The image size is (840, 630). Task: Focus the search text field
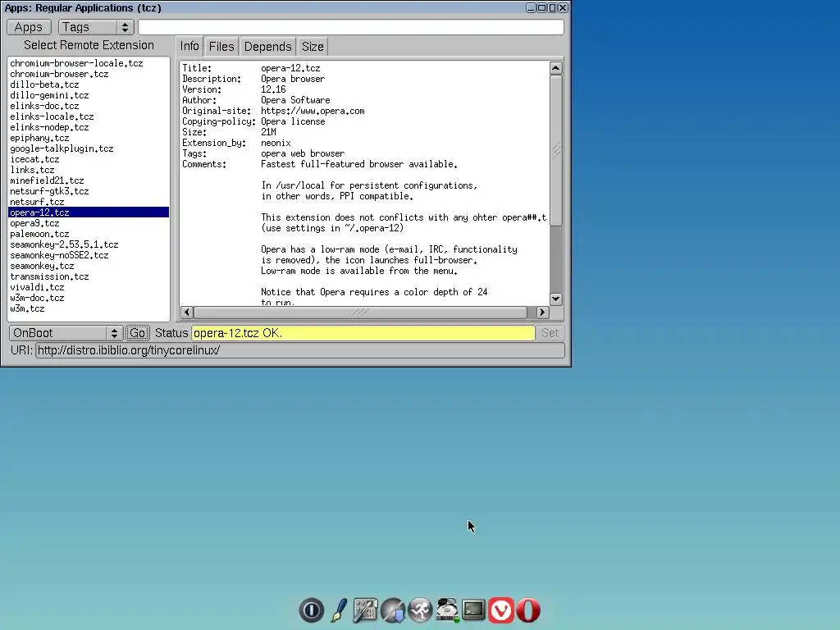[x=351, y=27]
